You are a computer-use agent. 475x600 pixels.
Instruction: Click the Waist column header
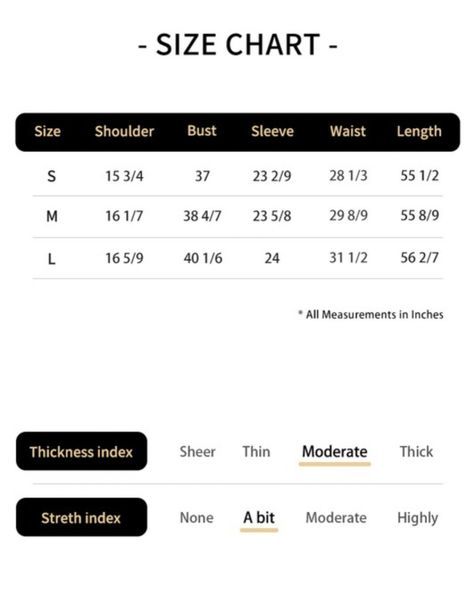point(348,131)
